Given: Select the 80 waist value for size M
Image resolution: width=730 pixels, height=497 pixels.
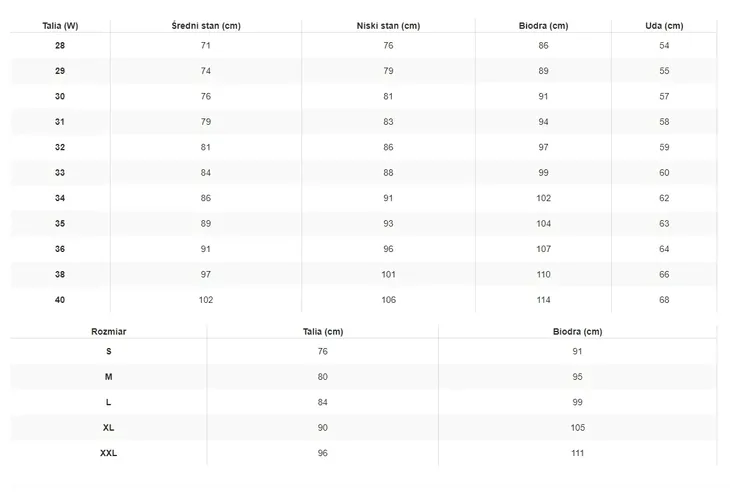Looking at the screenshot, I should [323, 377].
